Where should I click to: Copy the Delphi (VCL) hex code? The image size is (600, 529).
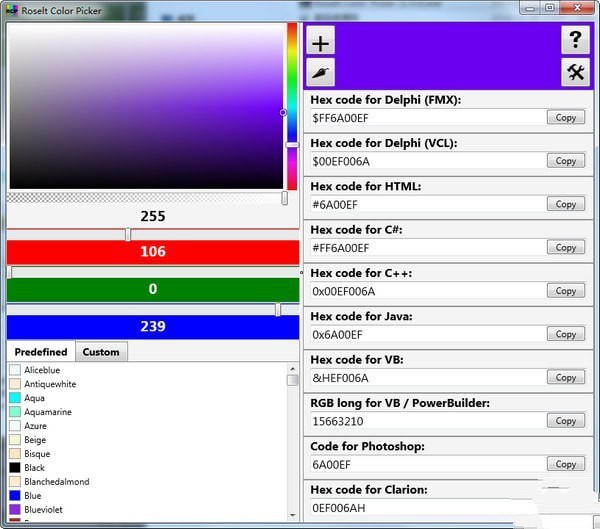click(566, 161)
